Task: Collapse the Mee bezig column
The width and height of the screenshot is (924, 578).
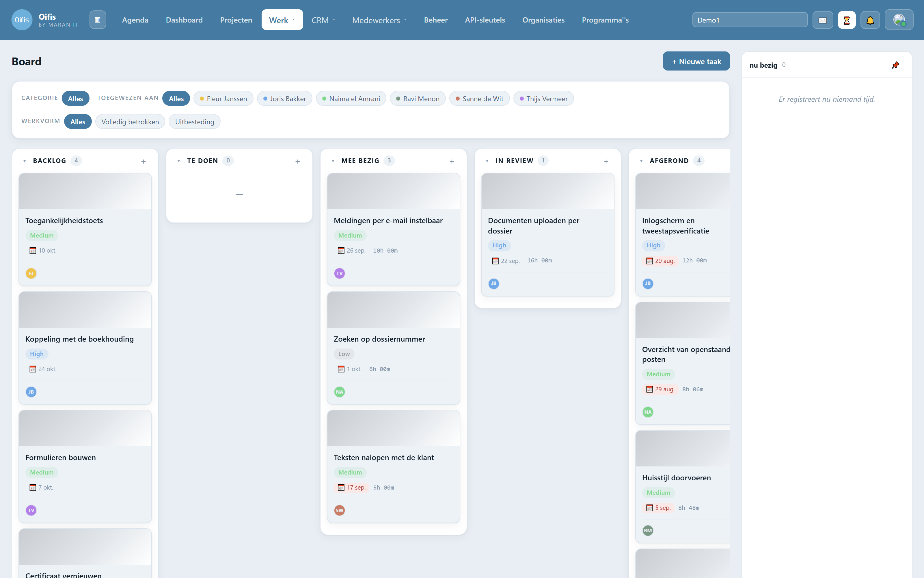Action: (x=333, y=161)
